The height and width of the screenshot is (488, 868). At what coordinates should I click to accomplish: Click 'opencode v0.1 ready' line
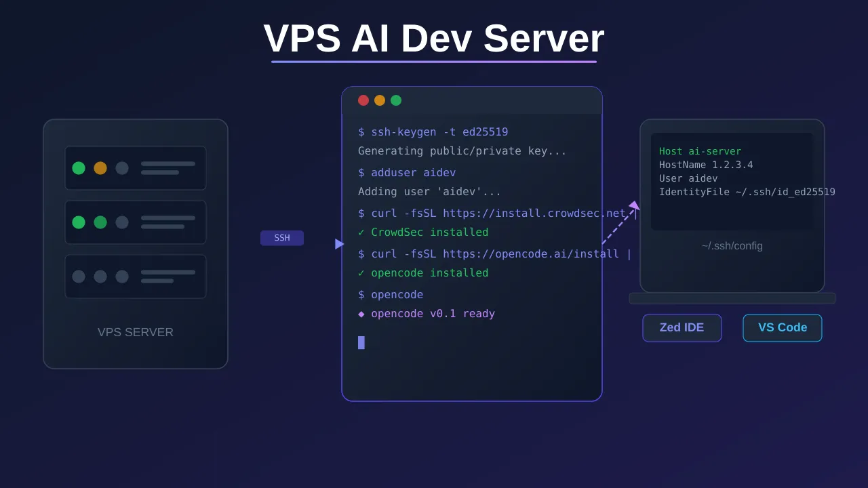point(427,314)
